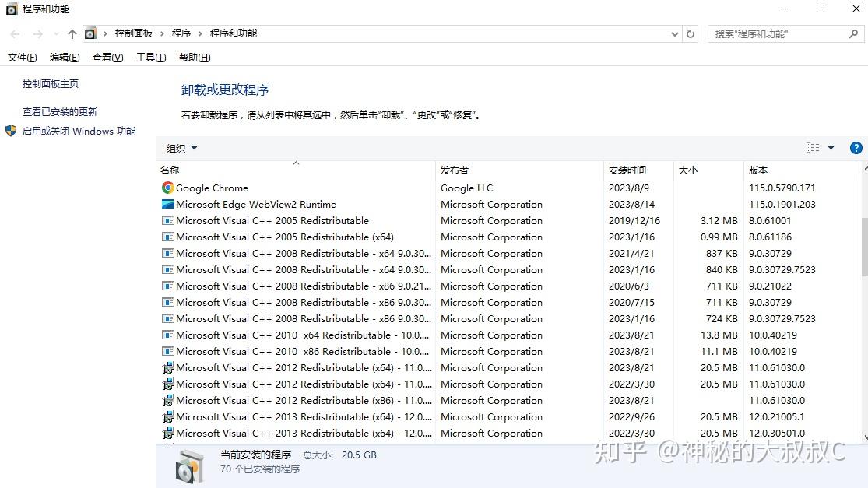Click icon of VC++ 2008 x86 version 9.0.21022
Screen dimensions: 868x488
(167, 286)
